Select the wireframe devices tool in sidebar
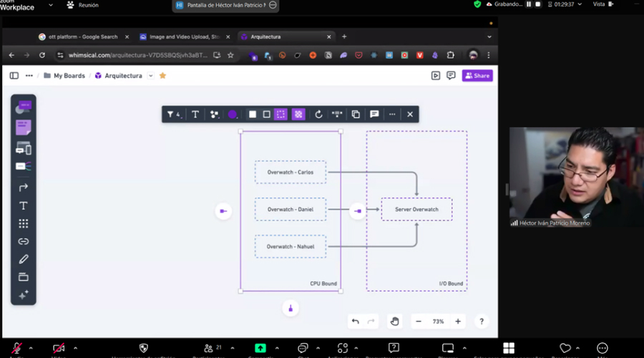Viewport: 644px width, 358px height. [x=24, y=148]
